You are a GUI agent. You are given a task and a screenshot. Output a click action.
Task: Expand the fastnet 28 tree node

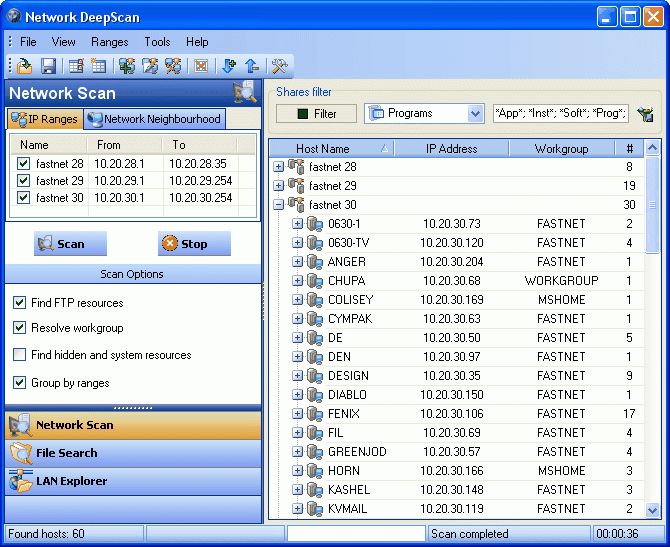278,167
